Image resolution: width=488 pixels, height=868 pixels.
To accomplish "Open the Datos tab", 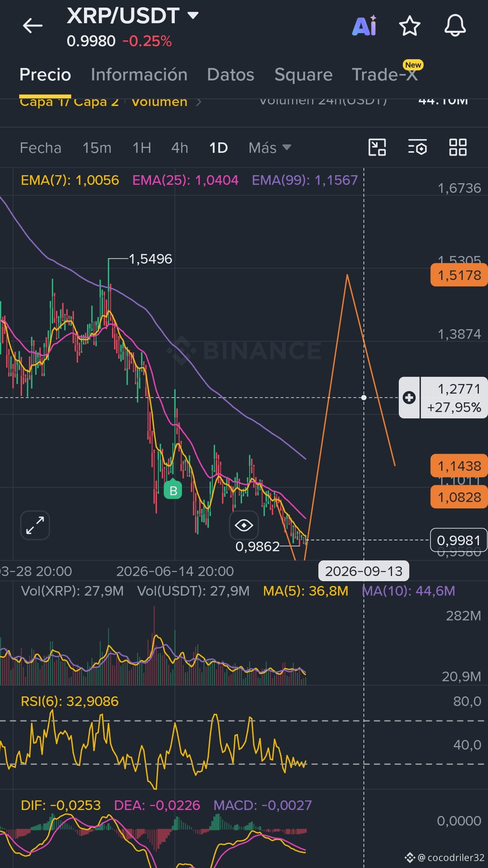I will coord(231,75).
